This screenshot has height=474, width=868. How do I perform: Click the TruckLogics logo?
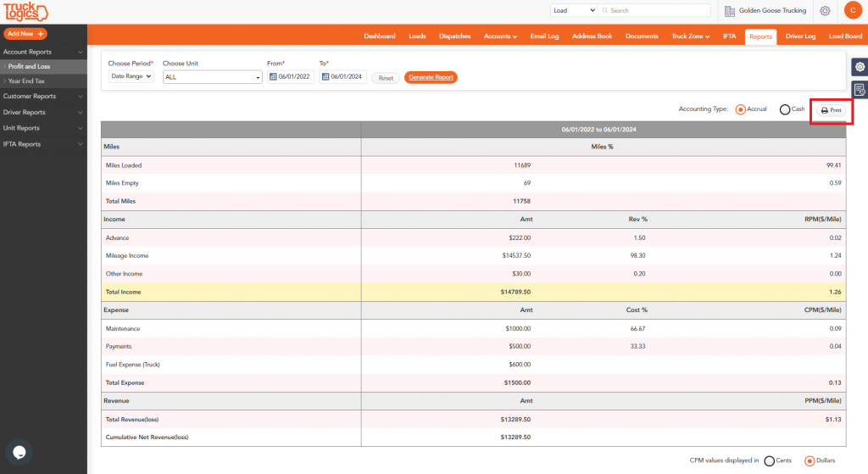pos(26,11)
